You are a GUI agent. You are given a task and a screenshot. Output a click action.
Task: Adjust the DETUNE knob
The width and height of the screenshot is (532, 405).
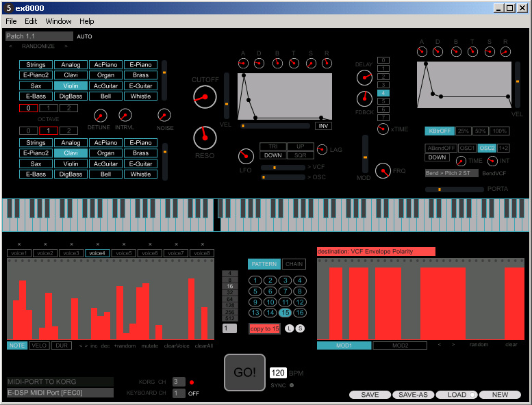(x=101, y=116)
